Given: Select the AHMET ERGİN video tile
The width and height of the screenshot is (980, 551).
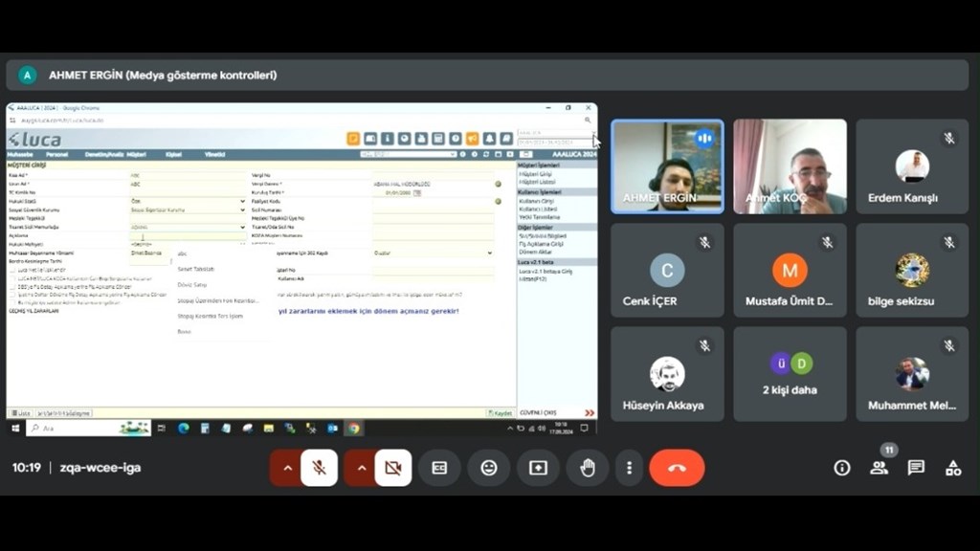Looking at the screenshot, I should (667, 166).
